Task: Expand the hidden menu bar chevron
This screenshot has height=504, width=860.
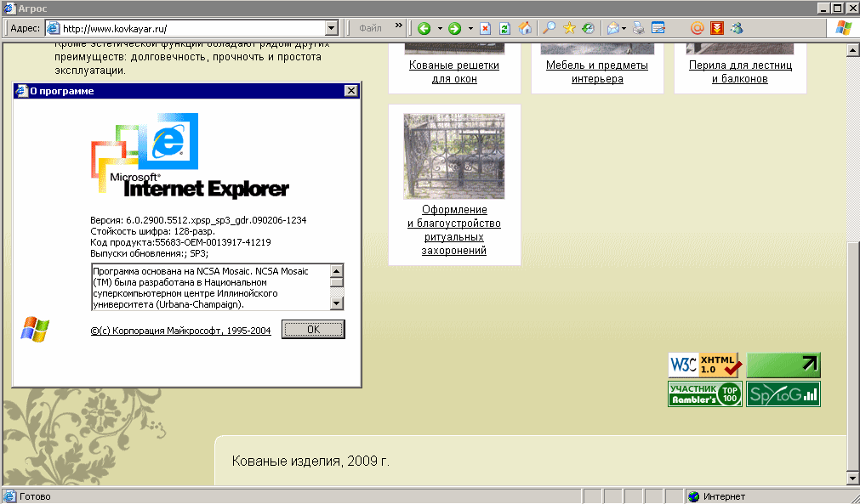Action: (399, 25)
